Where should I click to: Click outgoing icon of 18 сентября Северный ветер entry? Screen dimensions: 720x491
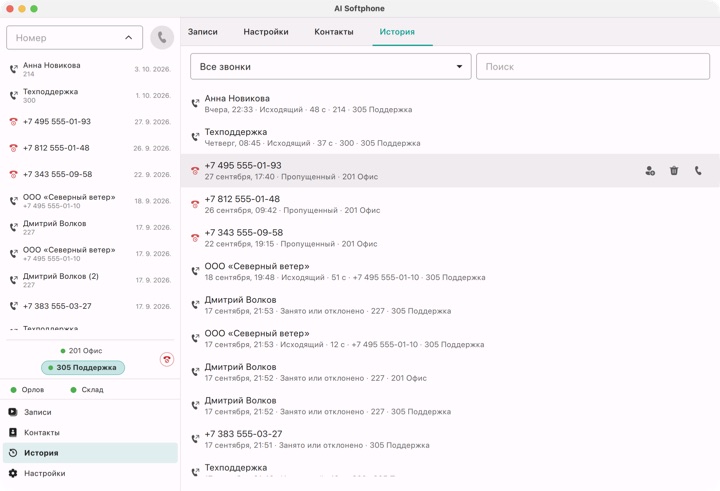[195, 271]
